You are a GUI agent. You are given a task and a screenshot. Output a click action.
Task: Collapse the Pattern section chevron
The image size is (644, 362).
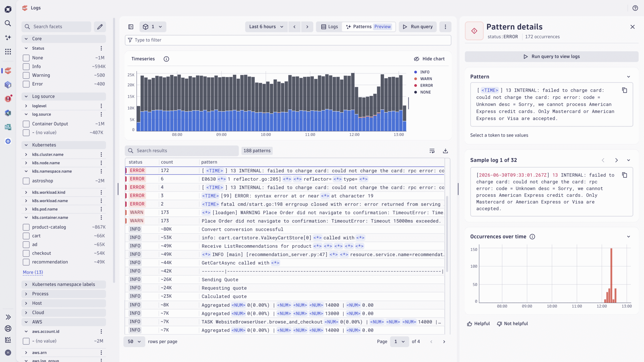coord(628,77)
